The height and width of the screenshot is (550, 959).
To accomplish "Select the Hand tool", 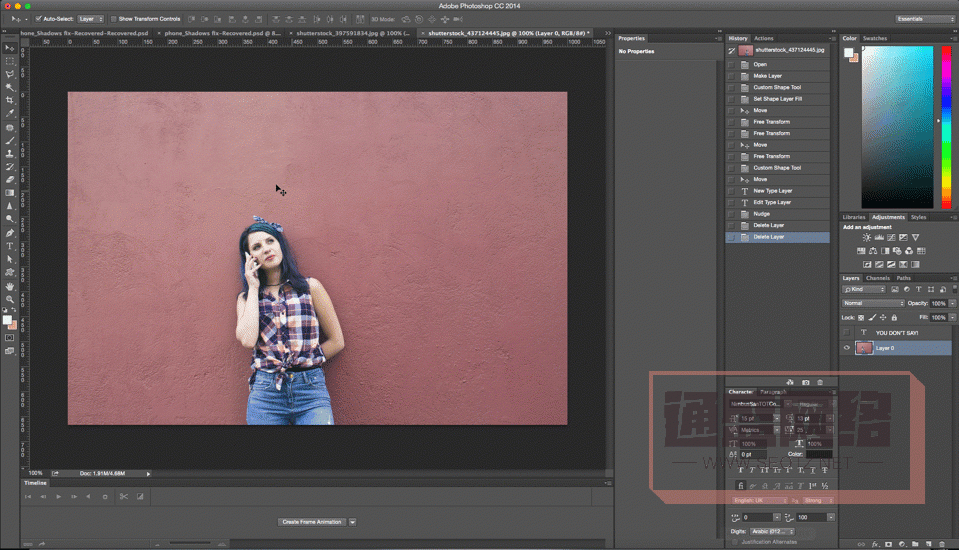I will tap(10, 286).
